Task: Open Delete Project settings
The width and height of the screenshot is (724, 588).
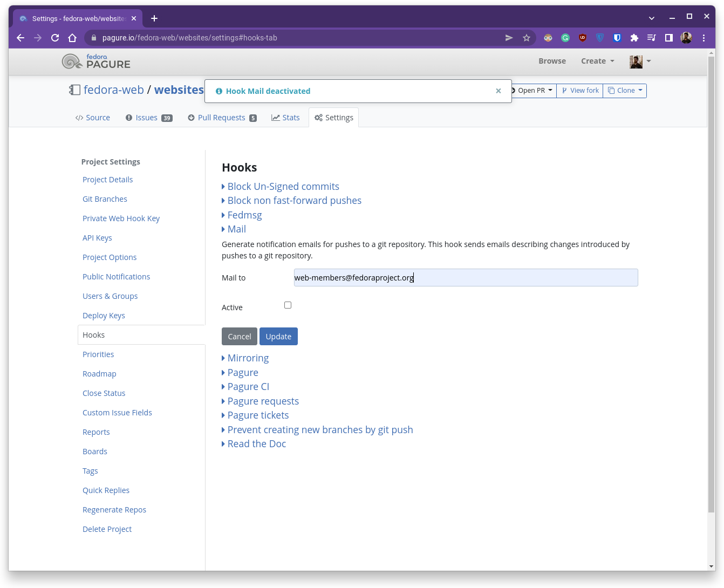Action: coord(107,529)
